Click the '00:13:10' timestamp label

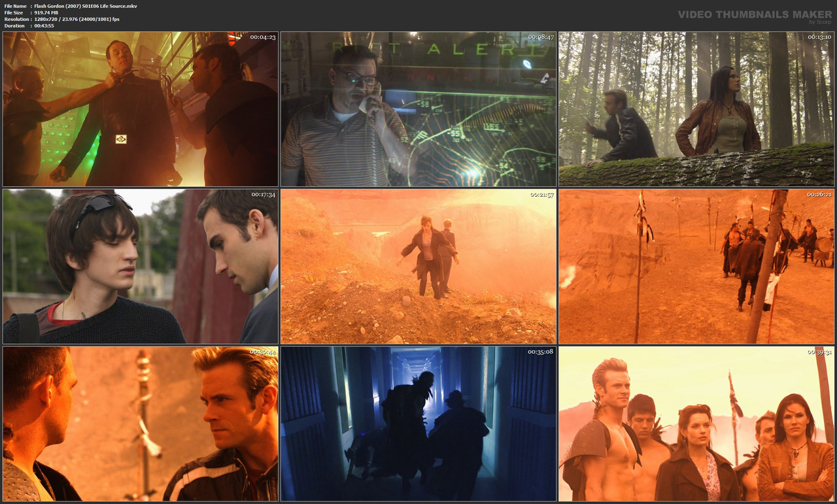click(819, 37)
